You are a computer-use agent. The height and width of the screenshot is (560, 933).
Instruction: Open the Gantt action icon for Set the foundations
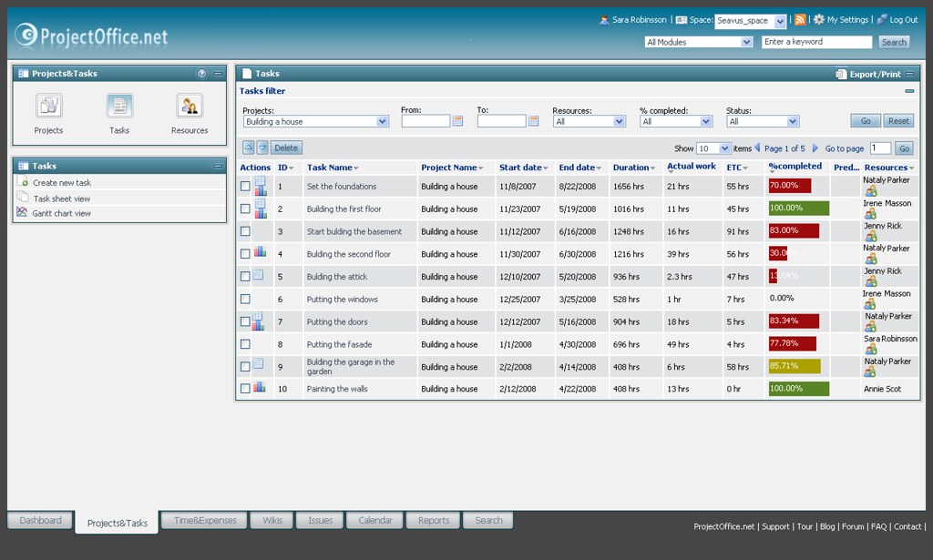click(259, 188)
